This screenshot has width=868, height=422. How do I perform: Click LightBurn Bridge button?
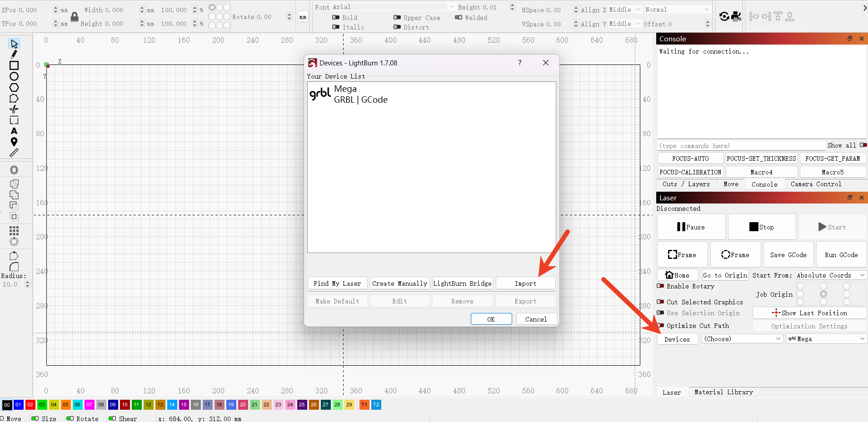pos(462,283)
